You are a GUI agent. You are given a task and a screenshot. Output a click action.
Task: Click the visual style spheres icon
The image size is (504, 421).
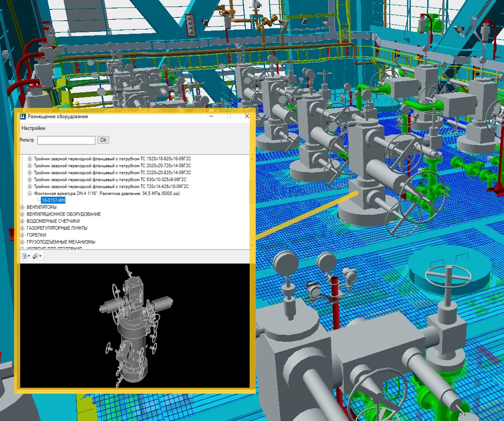pyautogui.click(x=35, y=256)
